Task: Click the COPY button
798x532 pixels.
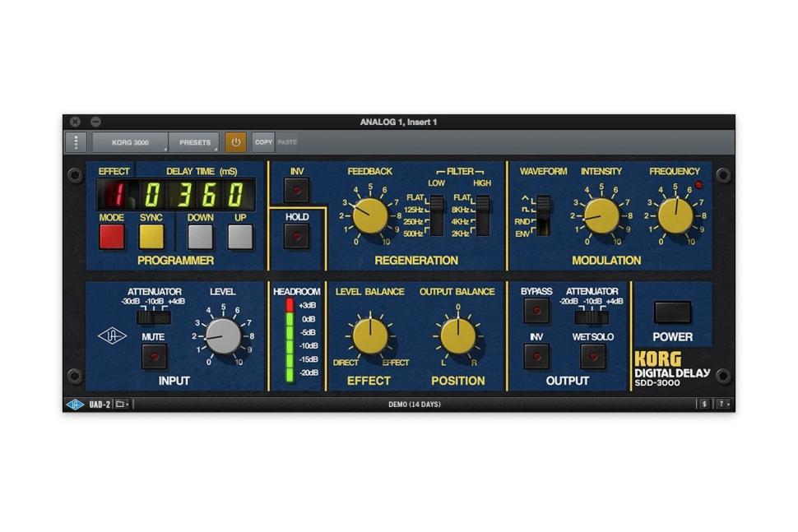Action: tap(263, 142)
